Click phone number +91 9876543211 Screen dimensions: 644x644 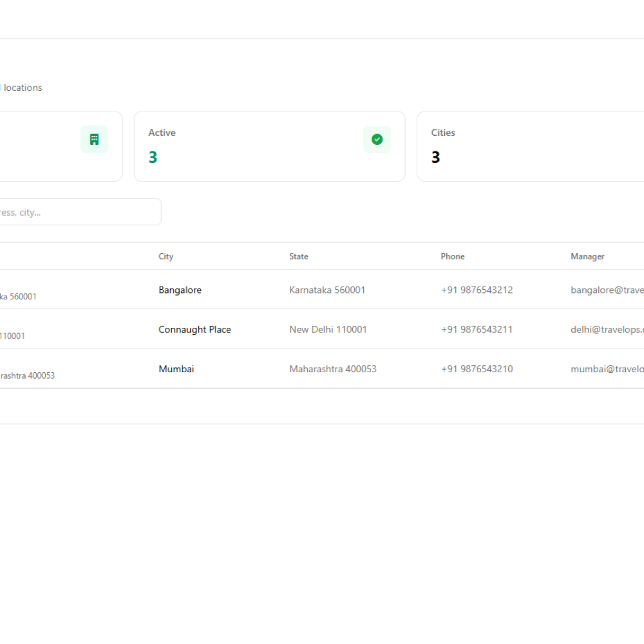click(477, 329)
